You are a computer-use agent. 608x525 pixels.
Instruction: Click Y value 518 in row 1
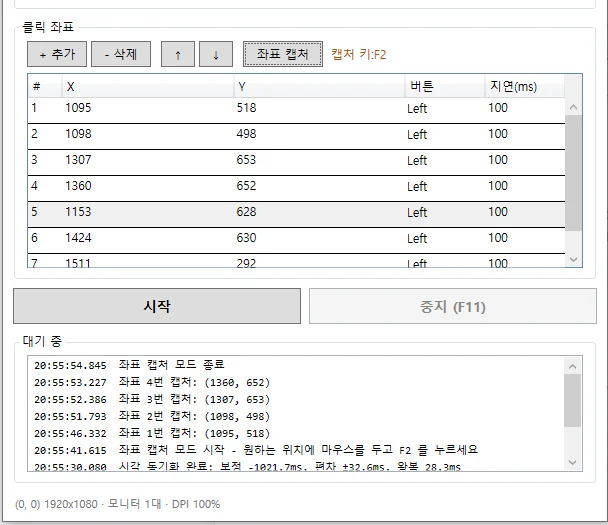pos(247,108)
